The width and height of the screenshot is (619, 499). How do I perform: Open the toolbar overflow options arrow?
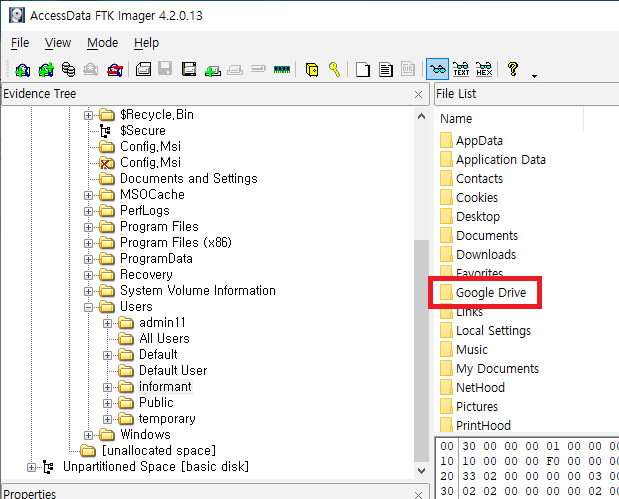tap(534, 76)
